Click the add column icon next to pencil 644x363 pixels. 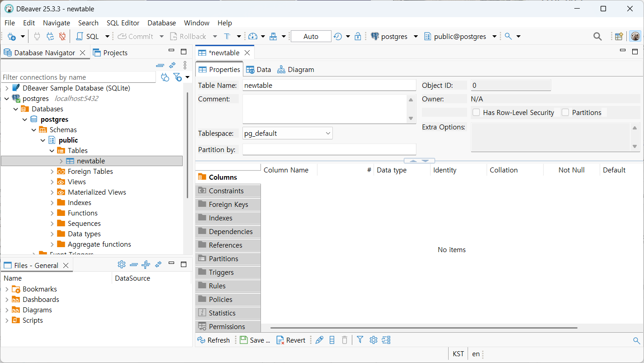[332, 340]
